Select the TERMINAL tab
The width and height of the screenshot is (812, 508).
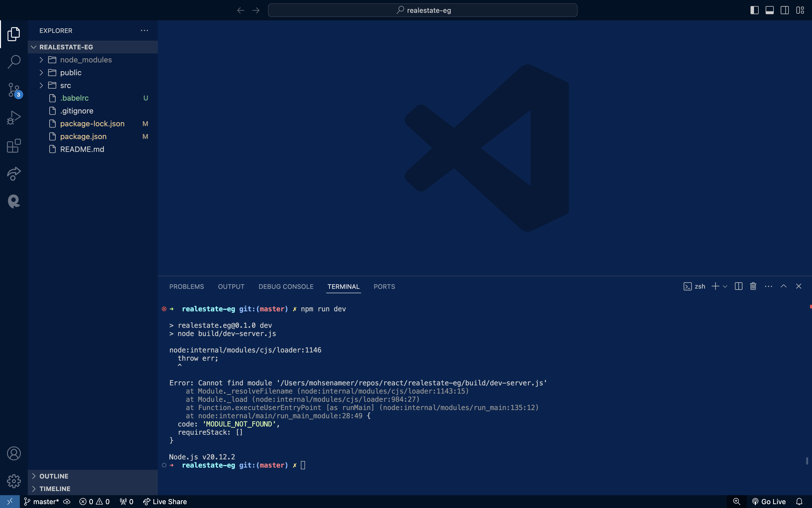(x=344, y=287)
